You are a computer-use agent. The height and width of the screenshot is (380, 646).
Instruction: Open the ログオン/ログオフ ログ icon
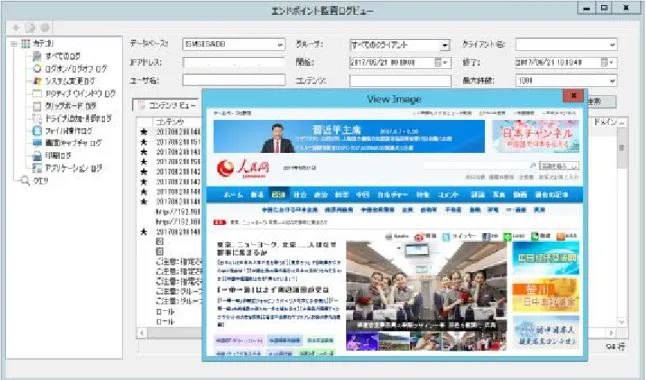pos(37,68)
